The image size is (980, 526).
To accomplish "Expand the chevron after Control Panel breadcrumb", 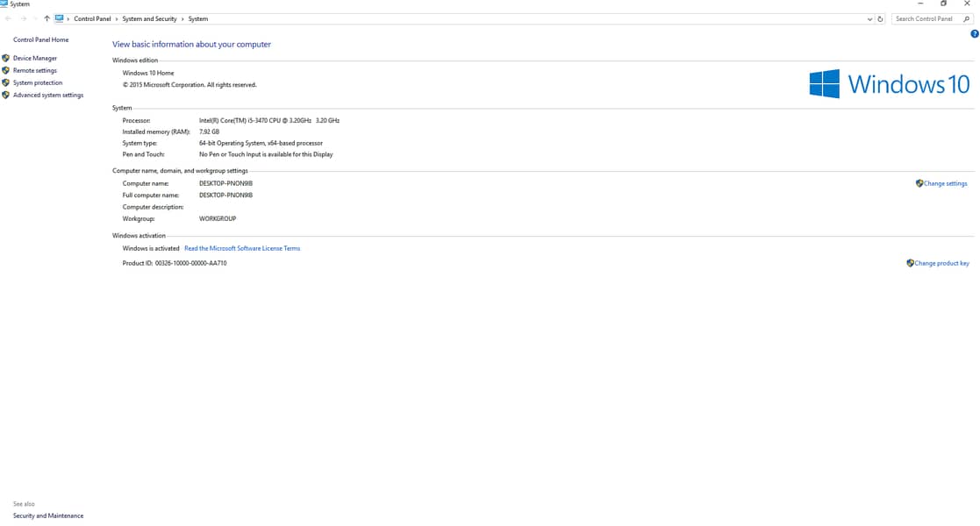I will (116, 19).
